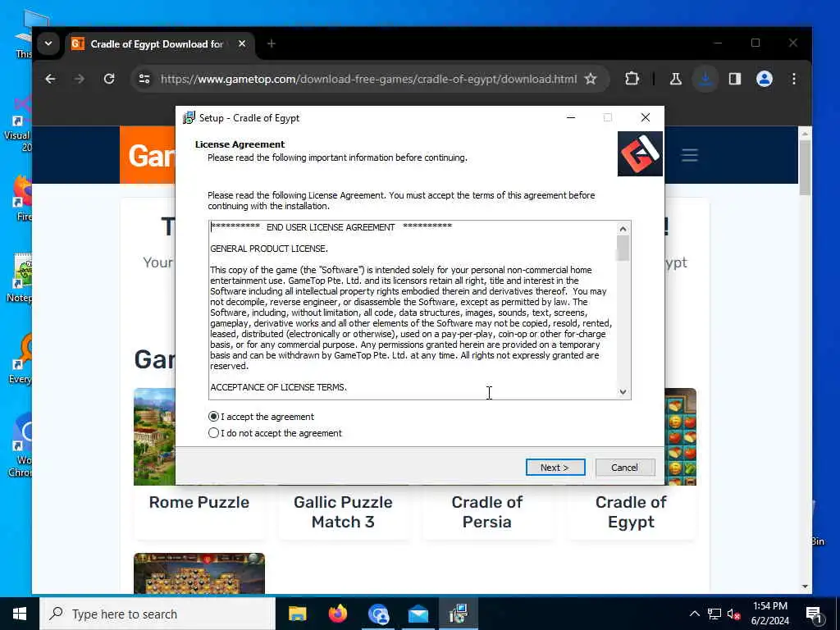Show Chrome downloads
This screenshot has width=840, height=630.
pos(705,80)
